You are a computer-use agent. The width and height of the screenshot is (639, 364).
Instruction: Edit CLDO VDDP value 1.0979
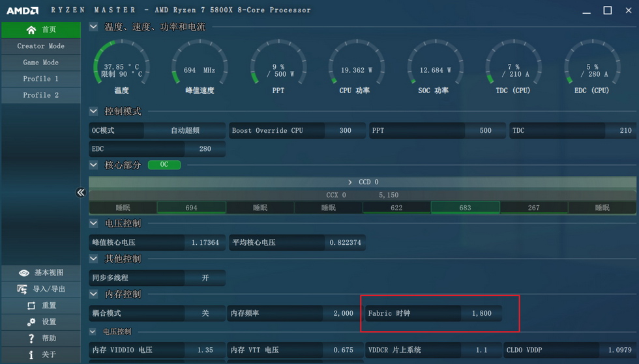pyautogui.click(x=619, y=350)
